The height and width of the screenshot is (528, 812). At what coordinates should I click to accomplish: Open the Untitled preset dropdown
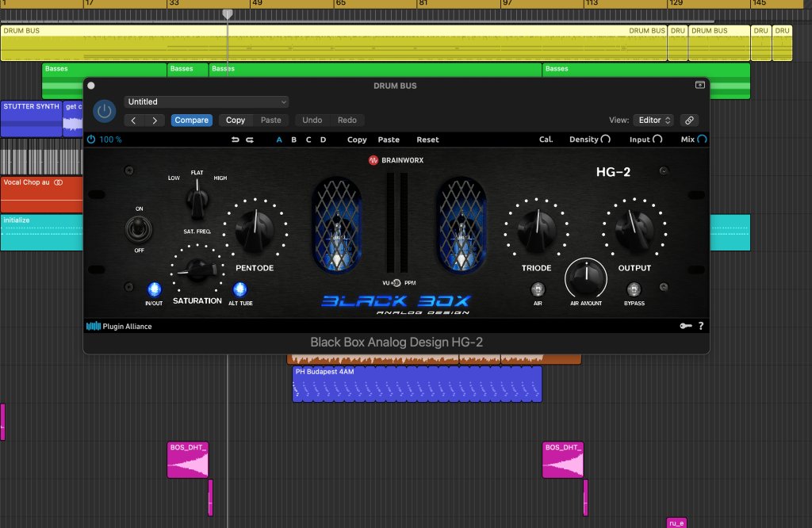(206, 102)
